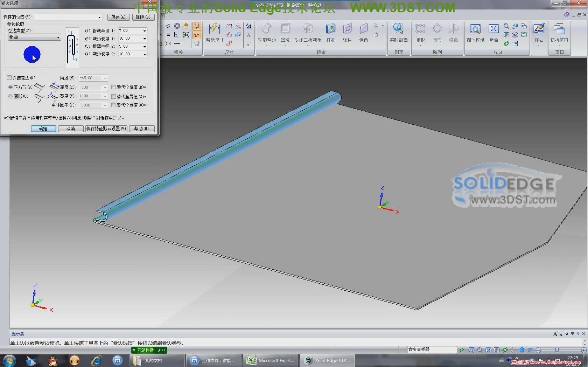Check 替代全局值 (R) checkbox
This screenshot has height=367, width=588.
114,87
